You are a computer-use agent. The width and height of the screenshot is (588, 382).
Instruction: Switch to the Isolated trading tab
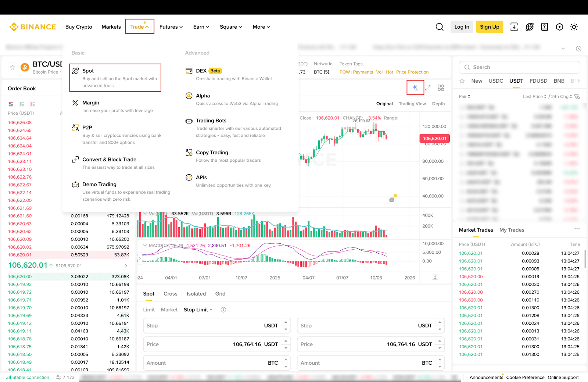196,293
